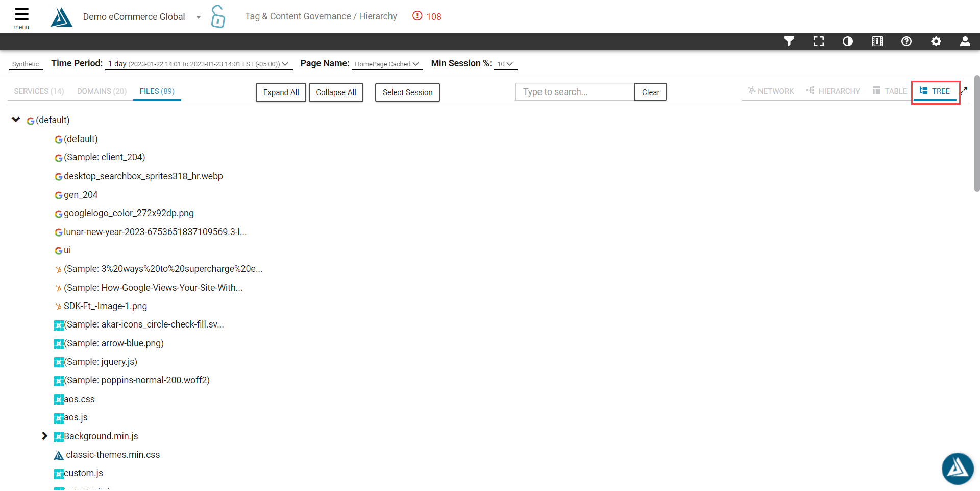Click the blue sail company logo

62,17
